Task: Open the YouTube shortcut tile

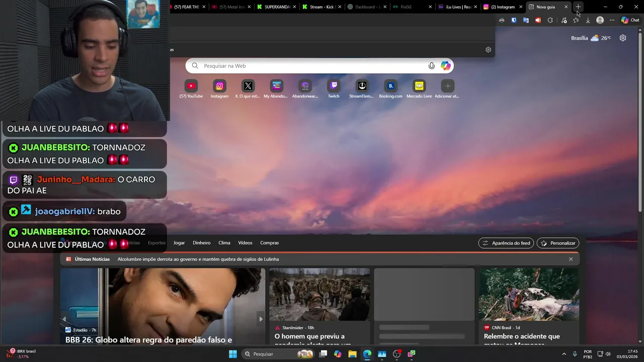Action: click(x=191, y=86)
